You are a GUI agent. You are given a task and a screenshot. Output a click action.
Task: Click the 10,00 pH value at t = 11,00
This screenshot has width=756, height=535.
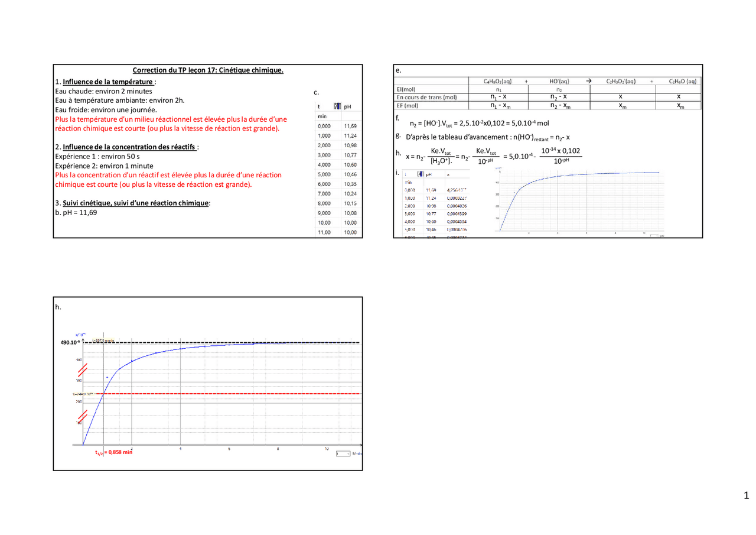tap(350, 232)
